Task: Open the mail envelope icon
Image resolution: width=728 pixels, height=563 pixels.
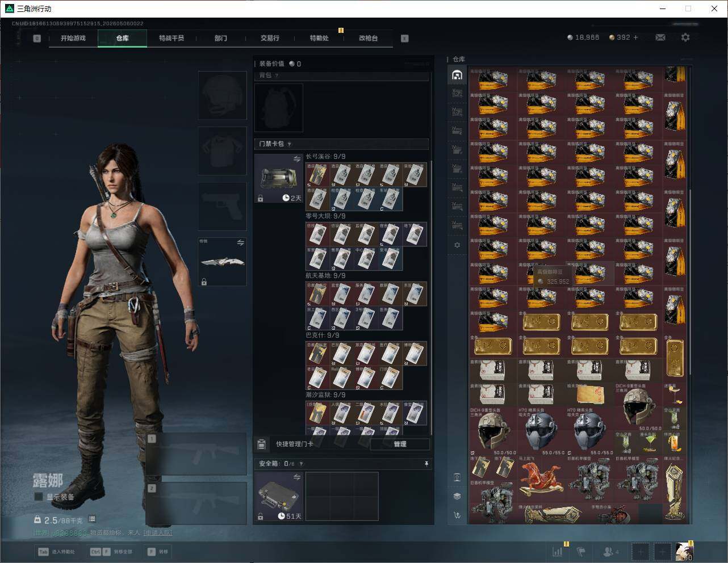Action: pos(660,37)
